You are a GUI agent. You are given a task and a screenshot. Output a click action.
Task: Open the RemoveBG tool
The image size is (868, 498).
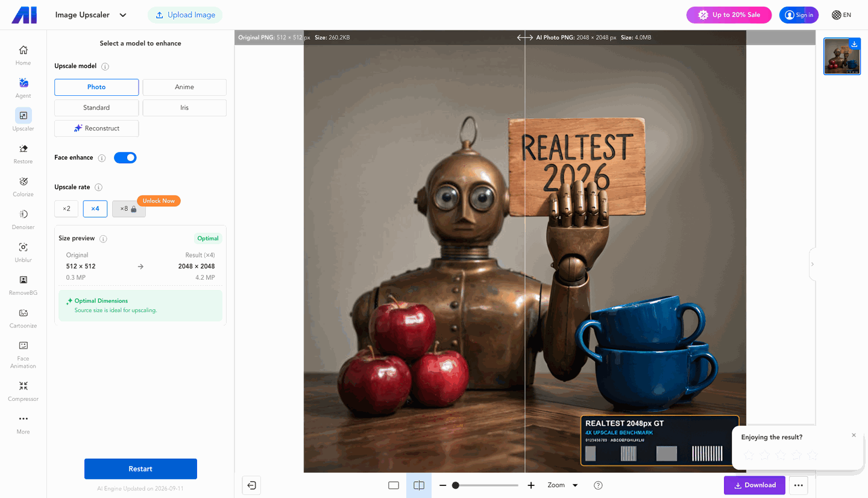(x=23, y=285)
